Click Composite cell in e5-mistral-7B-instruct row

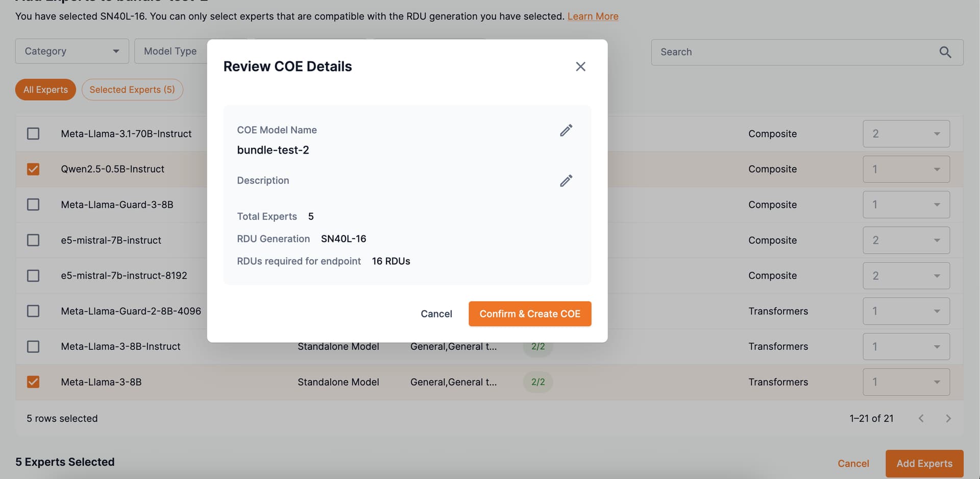coord(772,240)
